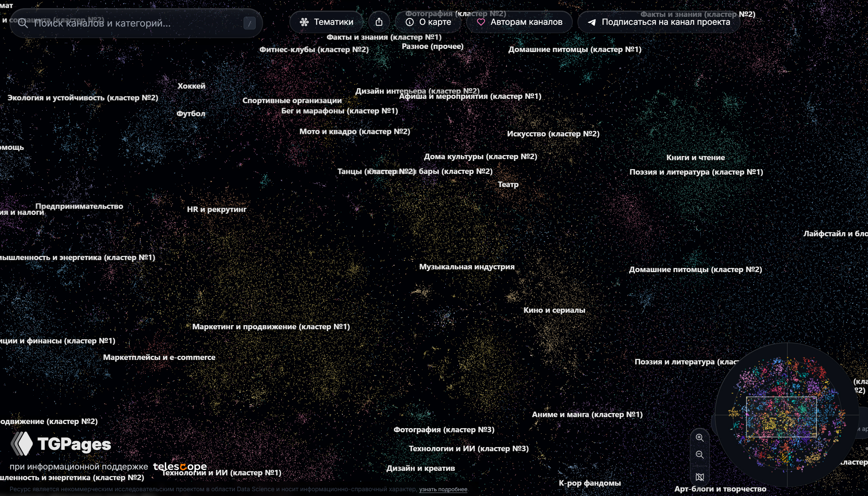Viewport: 868px width, 496px height.
Task: Open the Тематики topics menu
Action: (x=326, y=22)
